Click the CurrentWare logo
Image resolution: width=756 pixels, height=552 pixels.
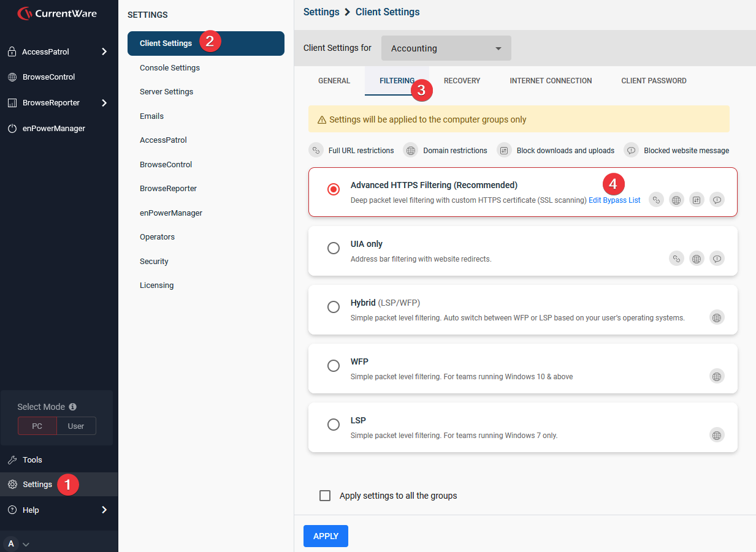pos(57,13)
